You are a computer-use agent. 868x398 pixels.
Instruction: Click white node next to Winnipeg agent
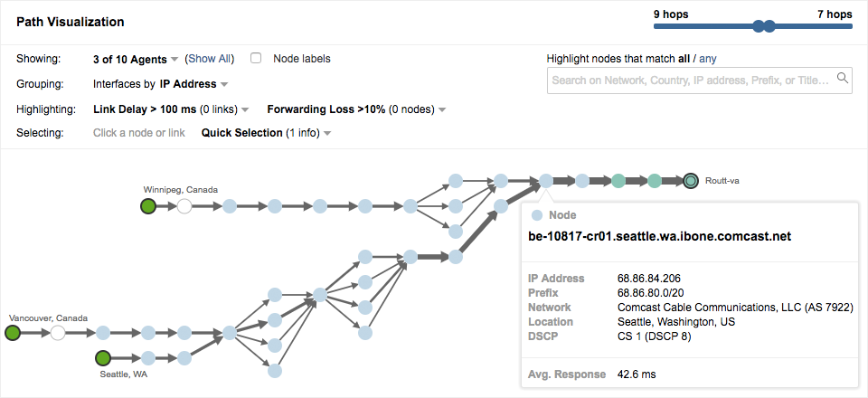(184, 206)
